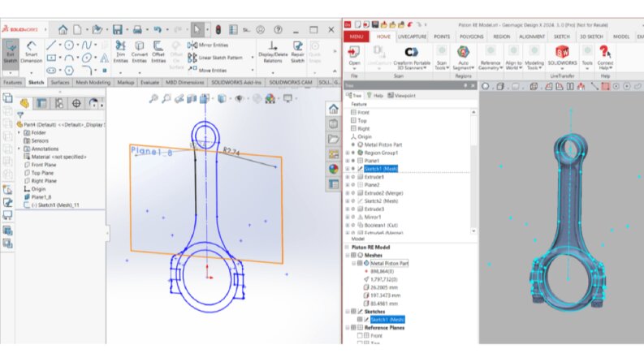The width and height of the screenshot is (644, 362).
Task: Choose the Line sketch tool
Action: click(x=51, y=45)
